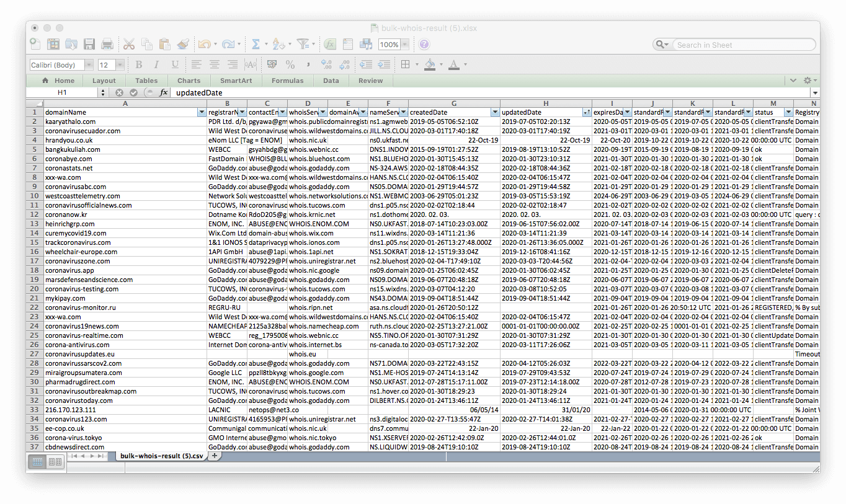Pick font color from the A button
The image size is (846, 504).
point(454,64)
